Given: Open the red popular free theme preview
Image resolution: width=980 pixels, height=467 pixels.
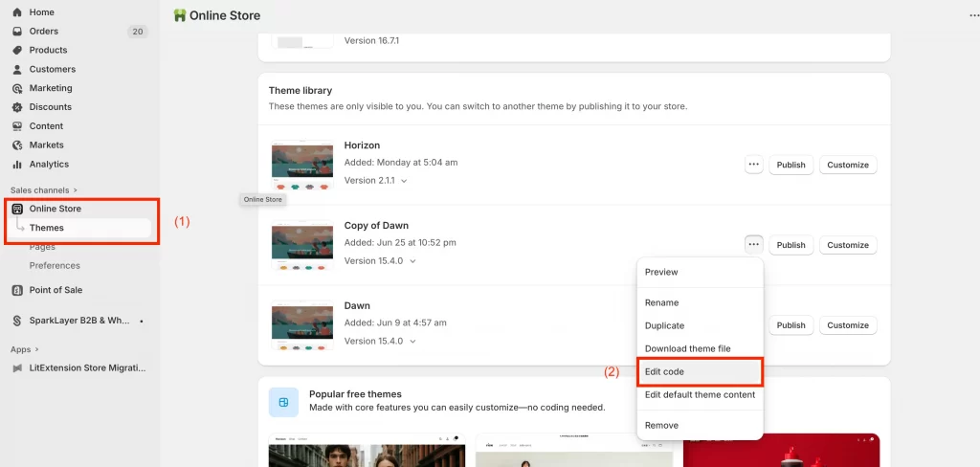Looking at the screenshot, I should coord(781,450).
